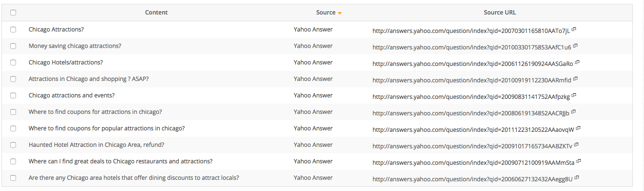This screenshot has width=644, height=191.
Task: Click Yahoo Answer source in coupons for popular row
Action: point(313,128)
